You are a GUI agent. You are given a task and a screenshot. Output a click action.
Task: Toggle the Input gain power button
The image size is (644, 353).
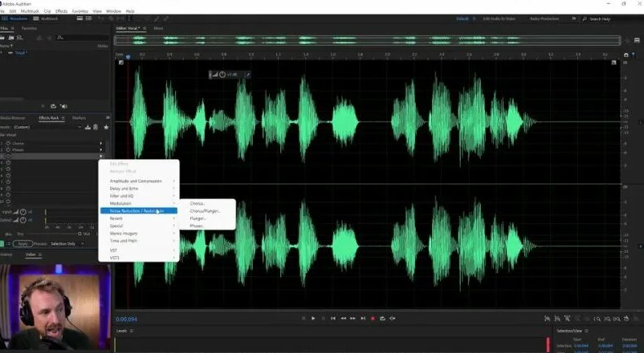pyautogui.click(x=23, y=212)
